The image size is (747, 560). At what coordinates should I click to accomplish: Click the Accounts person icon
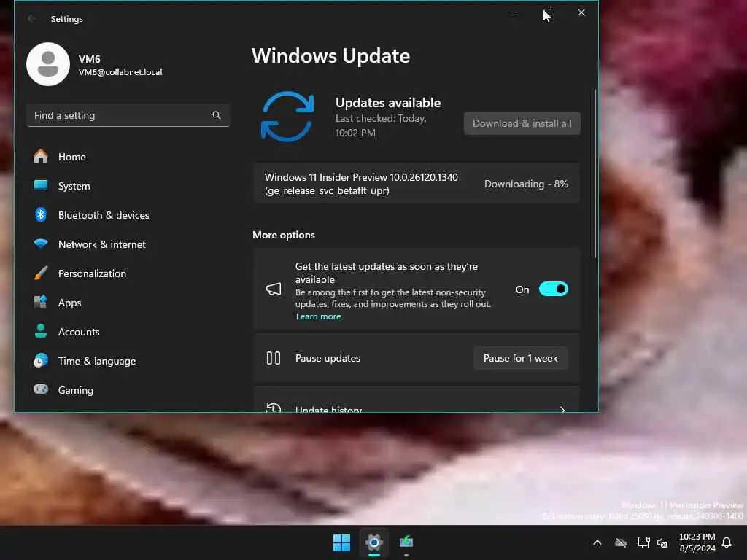[x=41, y=331]
